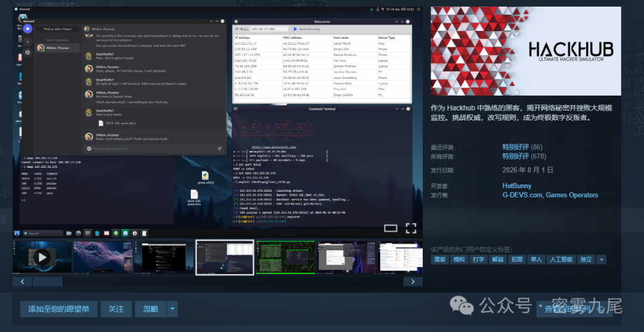
Task: Collapse Command Terminal with down chevron
Action: 397,109
